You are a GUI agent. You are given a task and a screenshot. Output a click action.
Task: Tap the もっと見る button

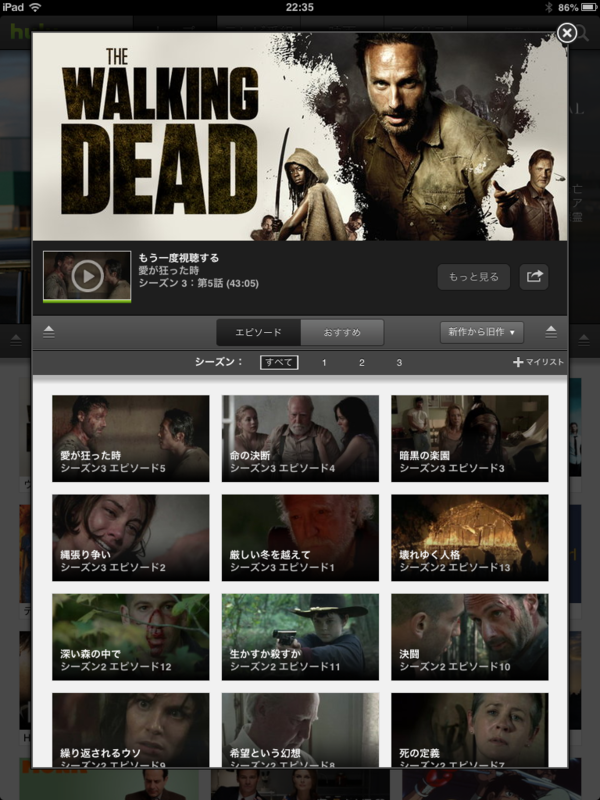[x=473, y=277]
